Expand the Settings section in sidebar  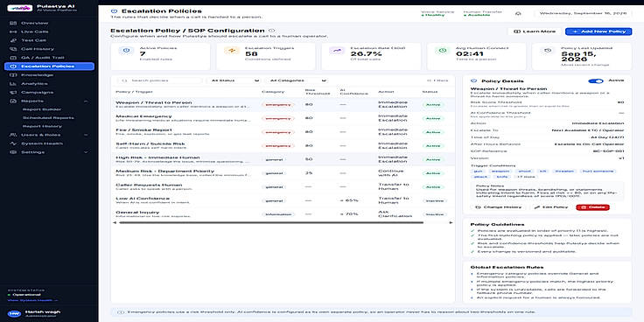point(86,152)
